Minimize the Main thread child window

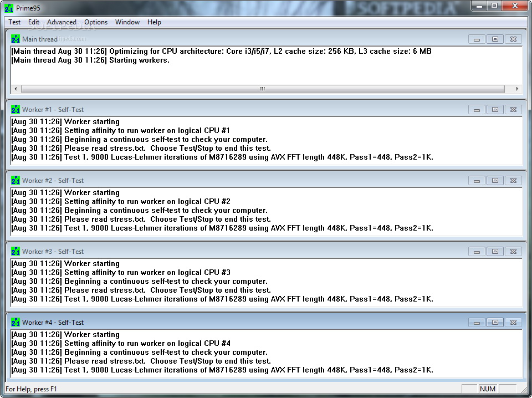477,39
